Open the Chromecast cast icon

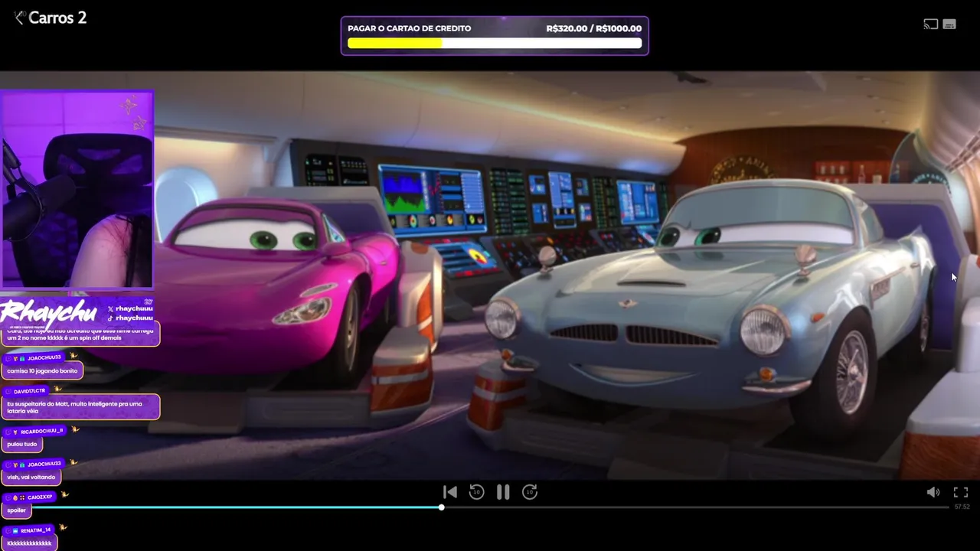(930, 24)
